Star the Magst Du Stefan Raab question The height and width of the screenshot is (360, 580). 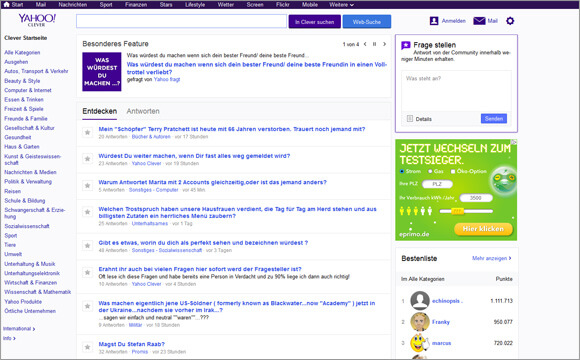pos(87,347)
